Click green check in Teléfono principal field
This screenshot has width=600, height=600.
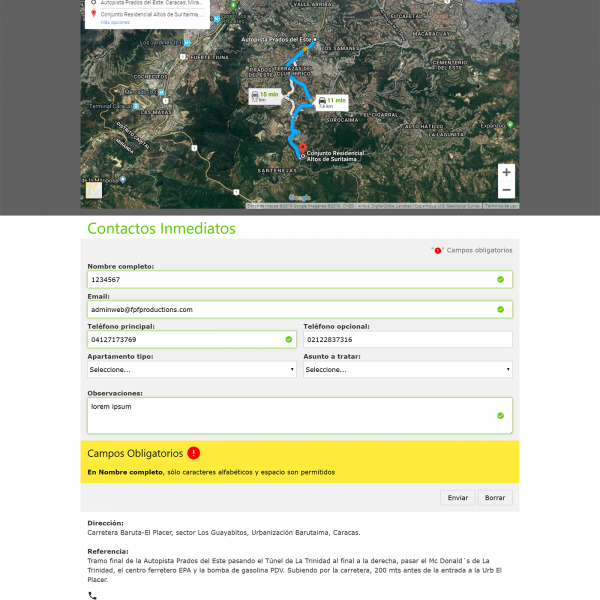tap(289, 339)
